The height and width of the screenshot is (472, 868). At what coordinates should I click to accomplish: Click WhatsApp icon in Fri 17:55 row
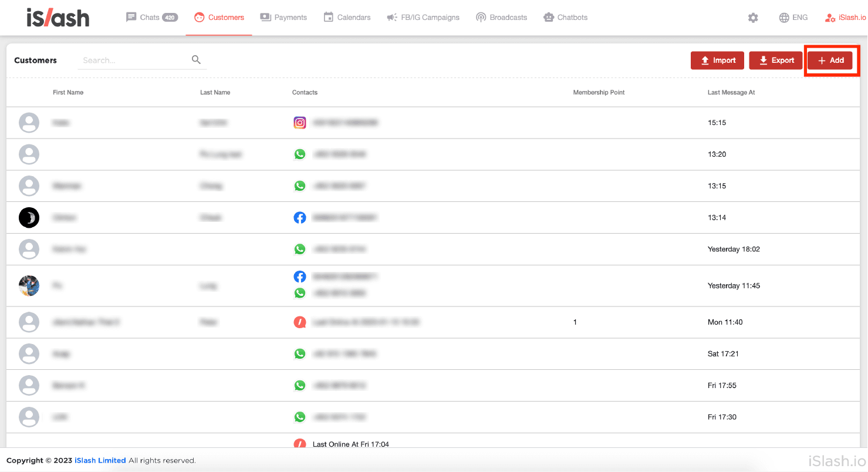(300, 386)
